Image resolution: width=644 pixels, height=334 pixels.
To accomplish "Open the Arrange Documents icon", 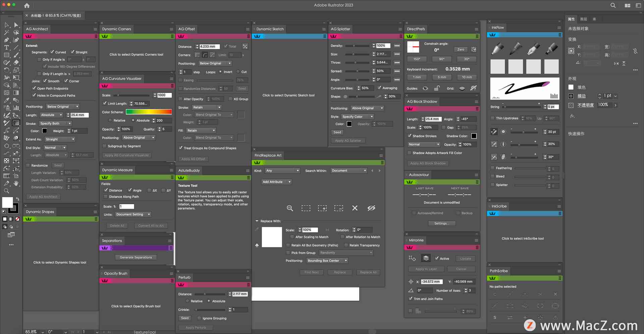I will [627, 5].
